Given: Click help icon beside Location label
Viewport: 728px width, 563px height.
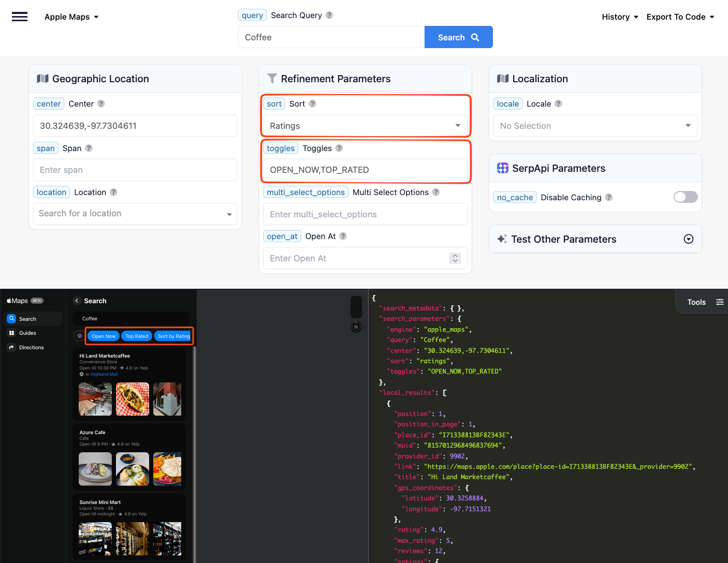Looking at the screenshot, I should coord(113,192).
